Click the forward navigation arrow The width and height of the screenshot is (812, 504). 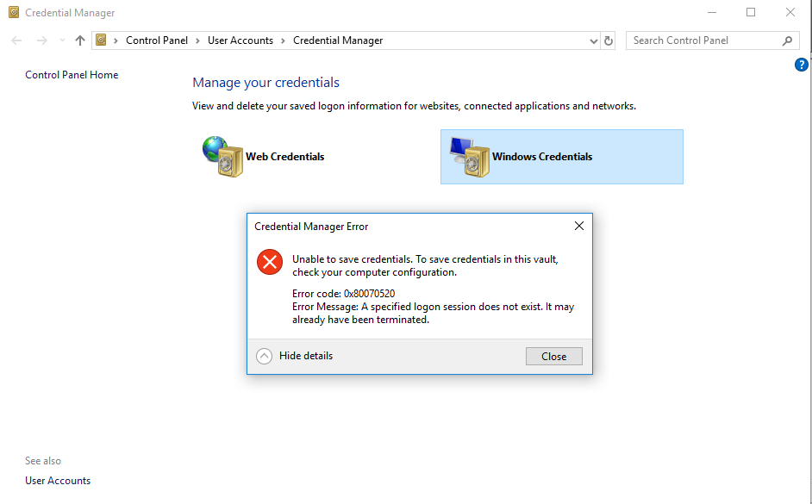point(41,40)
